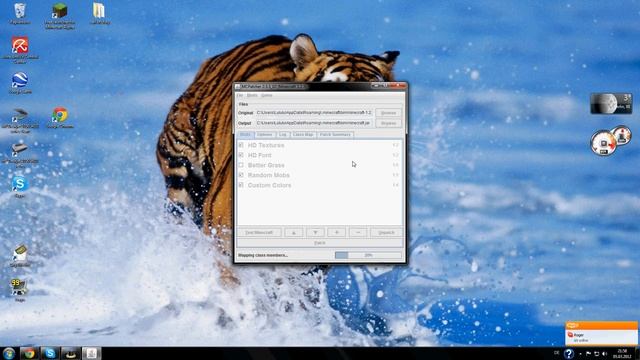The height and width of the screenshot is (360, 640).
Task: Open the taskbar clock and date
Action: (622, 353)
